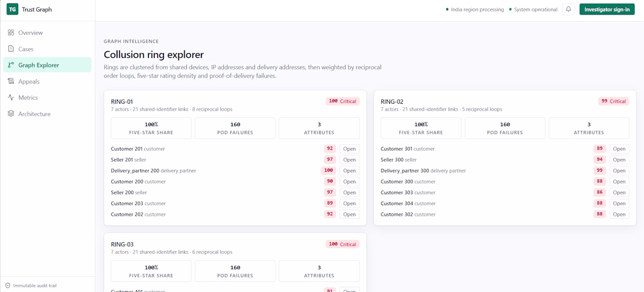Open Customer 200 record
This screenshot has height=292, width=644.
pos(350,181)
